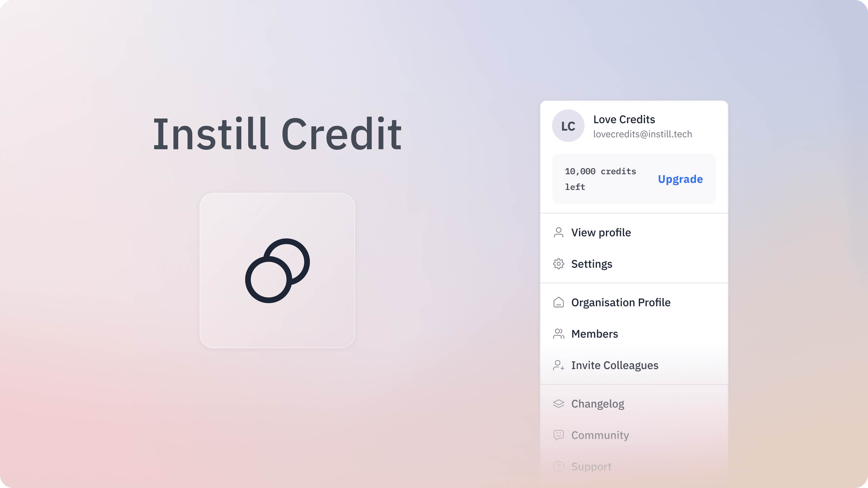Select the Invite Colleagues icon
Image resolution: width=868 pixels, height=488 pixels.
coord(558,365)
